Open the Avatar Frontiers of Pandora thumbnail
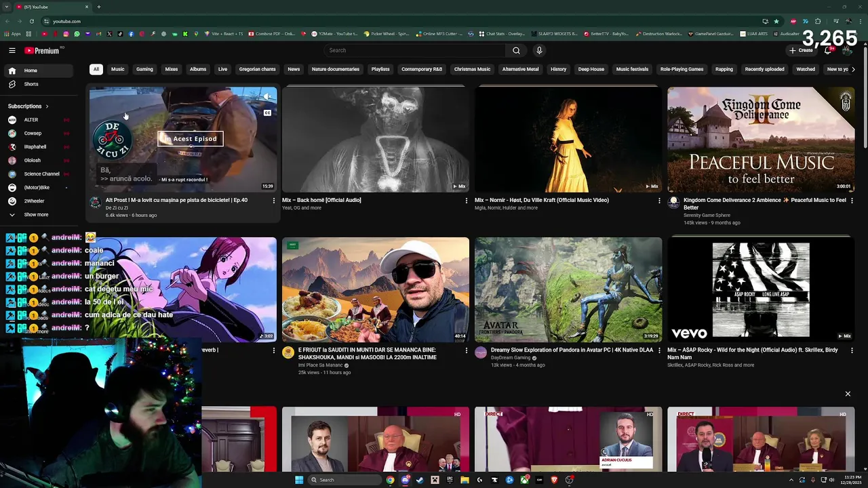The image size is (868, 488). click(568, 289)
